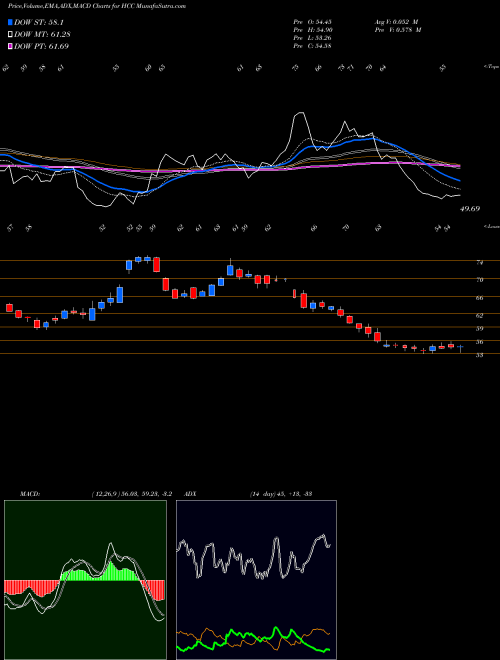Image resolution: width=500 pixels, height=660 pixels.
Task: Click the MACD (12,26,9) parameter values
Action: [131, 494]
